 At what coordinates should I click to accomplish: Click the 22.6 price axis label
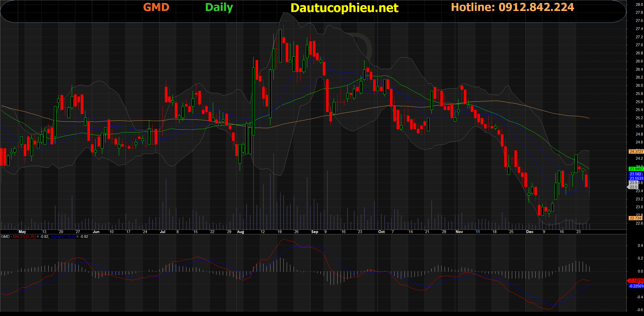[x=639, y=223]
